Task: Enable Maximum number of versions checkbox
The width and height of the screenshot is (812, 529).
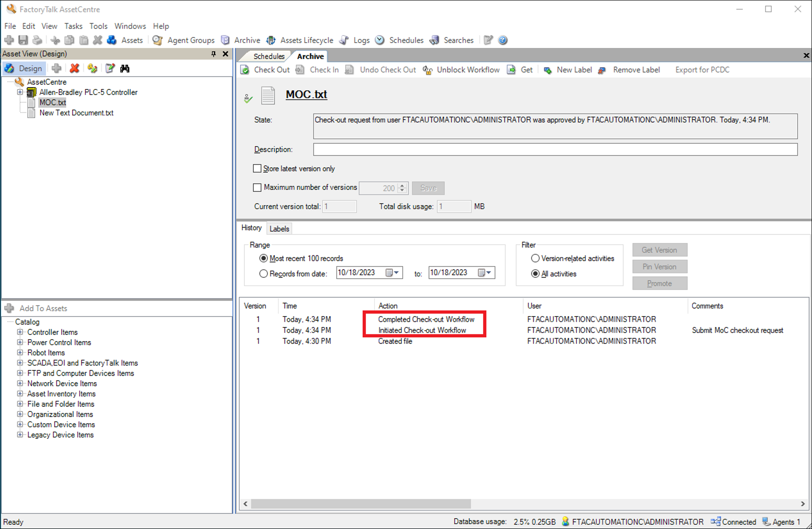Action: 257,188
